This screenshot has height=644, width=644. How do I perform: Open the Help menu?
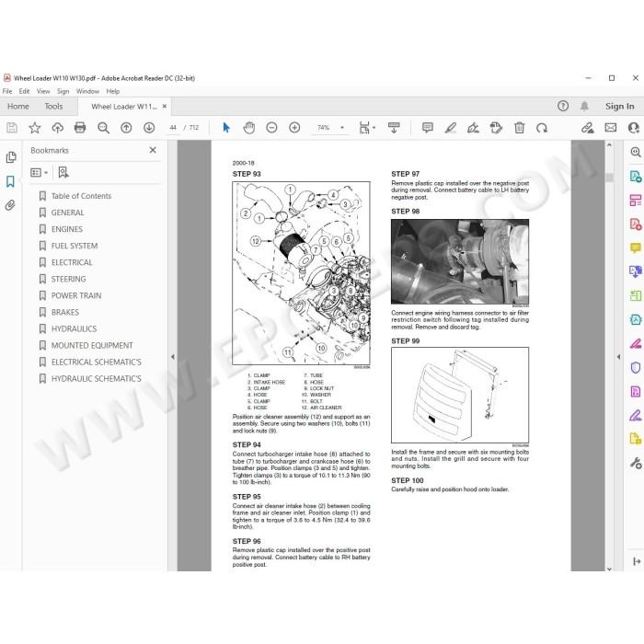113,91
